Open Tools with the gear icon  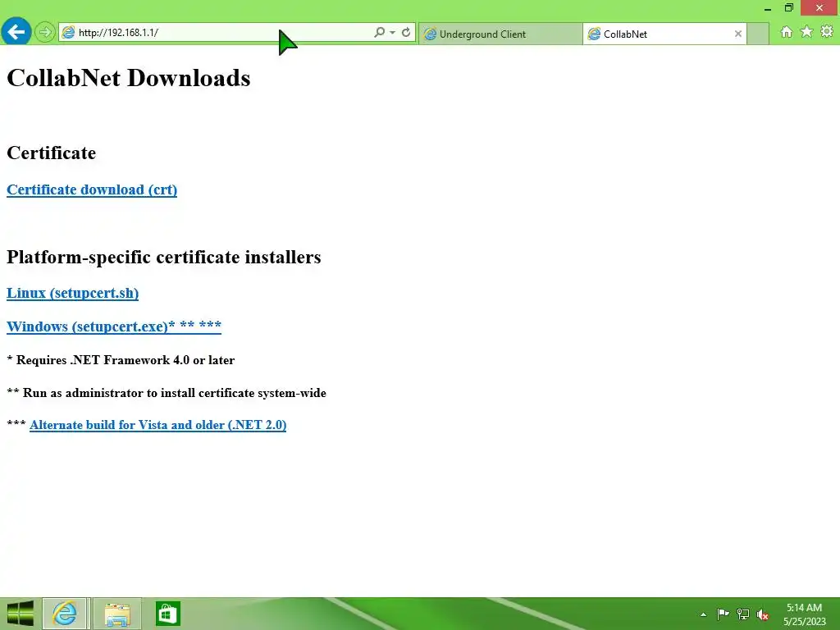click(827, 32)
